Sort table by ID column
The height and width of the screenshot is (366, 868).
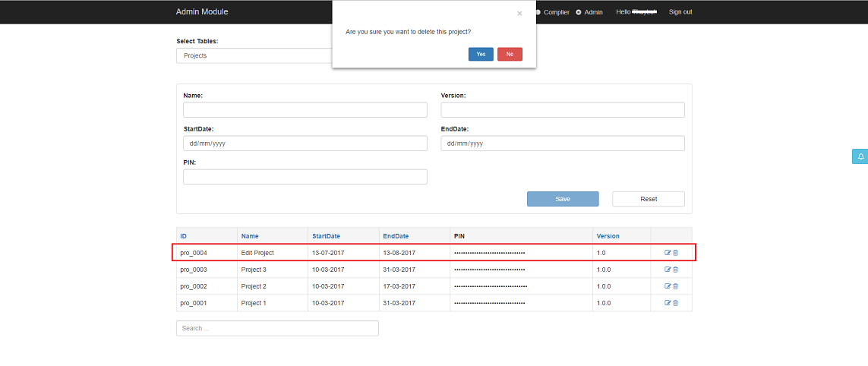coord(184,236)
